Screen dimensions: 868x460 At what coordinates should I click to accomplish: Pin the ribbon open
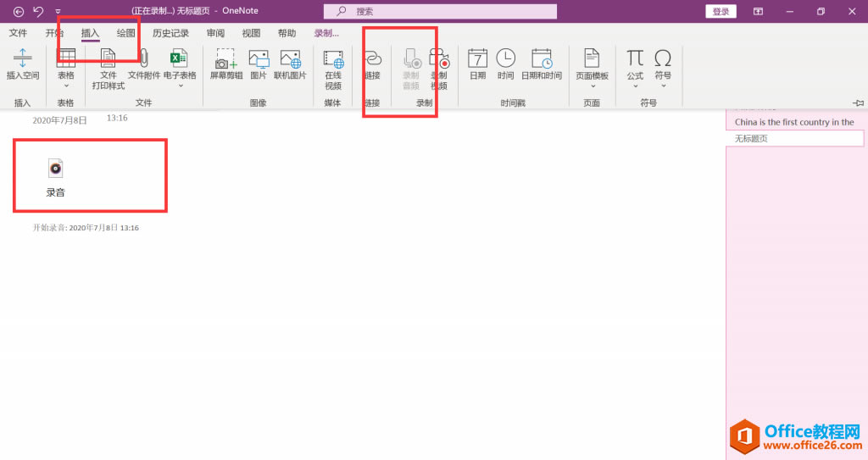click(x=858, y=103)
